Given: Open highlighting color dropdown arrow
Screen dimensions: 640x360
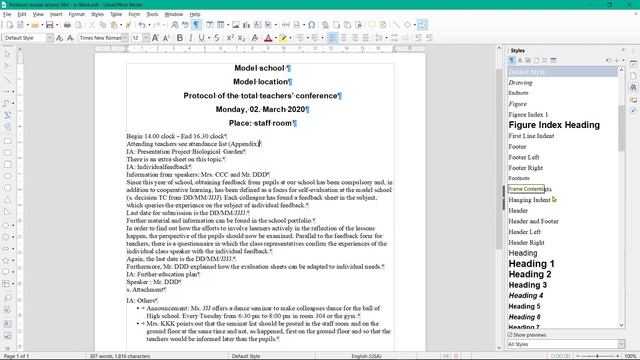Looking at the screenshot, I should pos(290,38).
